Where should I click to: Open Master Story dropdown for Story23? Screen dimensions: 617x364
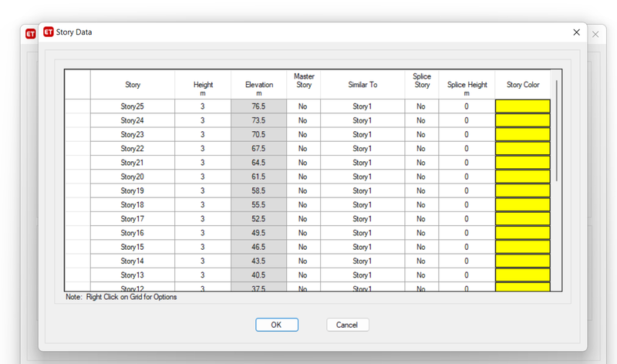(303, 135)
